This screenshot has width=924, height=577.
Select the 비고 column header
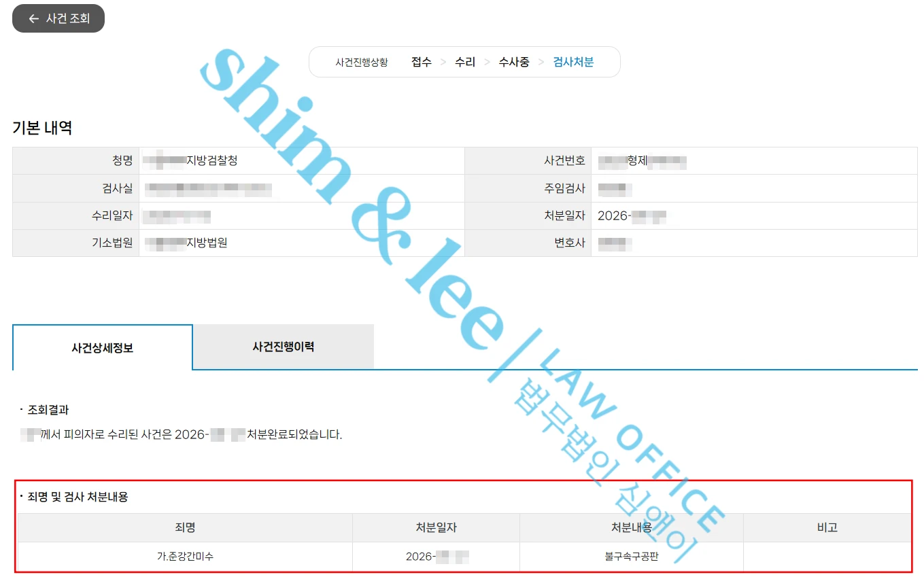pyautogui.click(x=827, y=527)
